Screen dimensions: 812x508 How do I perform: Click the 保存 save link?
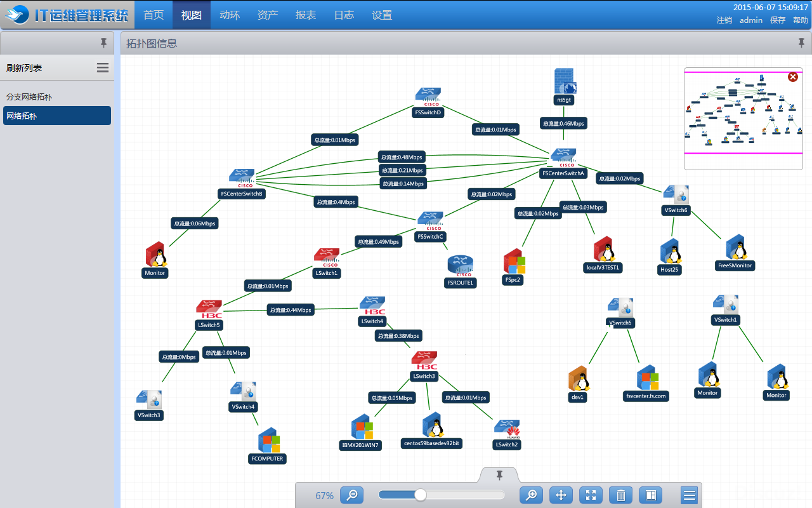click(x=777, y=20)
